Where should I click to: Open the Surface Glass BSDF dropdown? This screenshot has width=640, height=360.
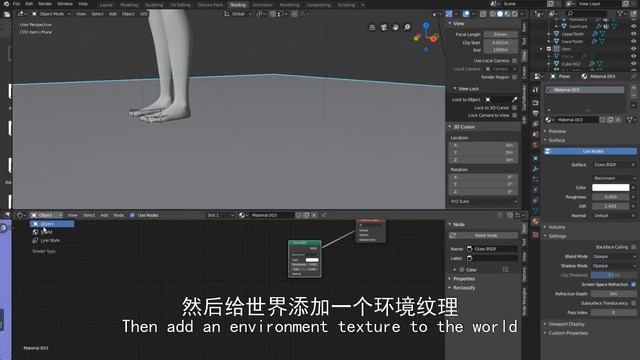[x=614, y=164]
